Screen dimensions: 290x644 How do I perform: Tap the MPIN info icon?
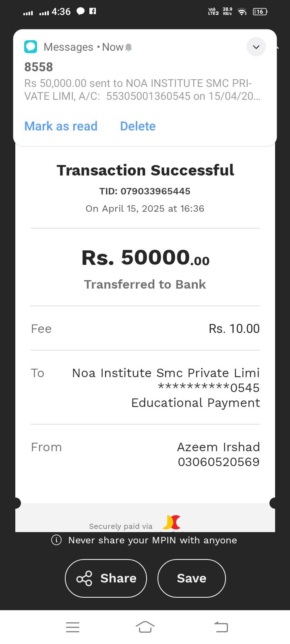[x=56, y=540]
